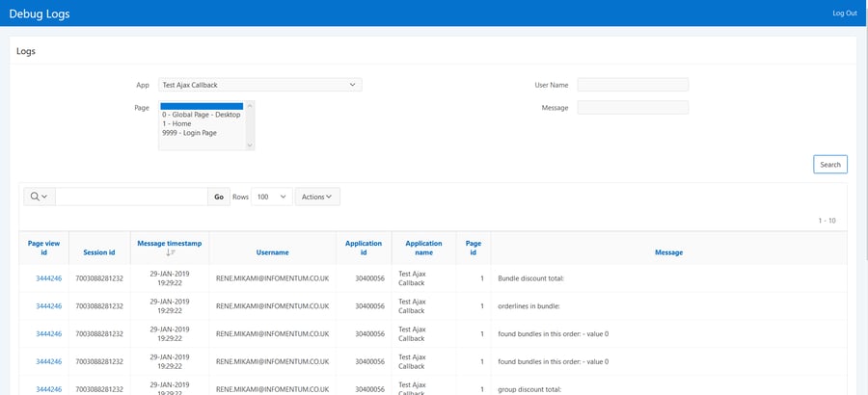Open the App dropdown showing Test Ajax Callback
This screenshot has width=868, height=395.
[260, 85]
